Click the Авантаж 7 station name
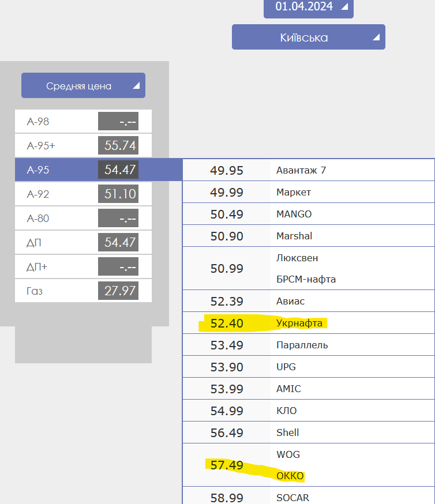The image size is (435, 504). pyautogui.click(x=301, y=171)
